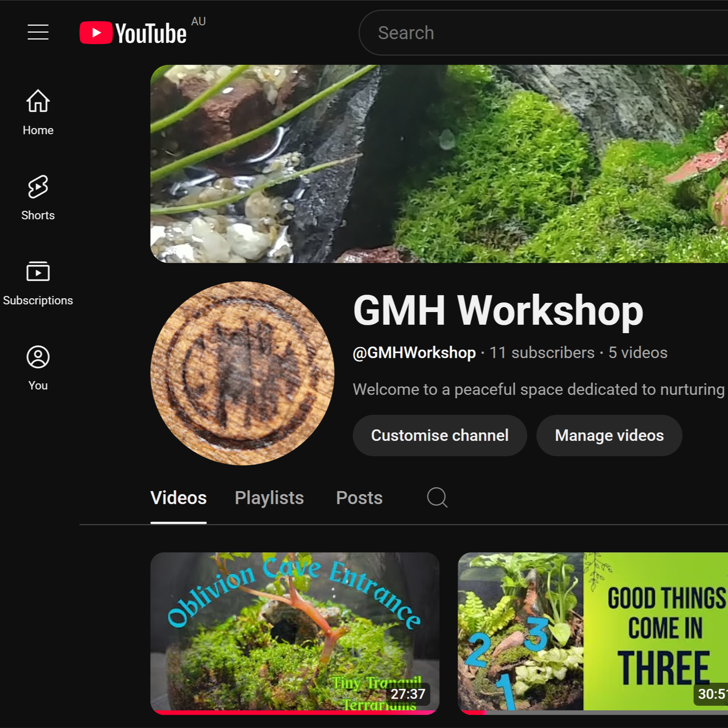728x728 pixels.
Task: Click the Manage videos button
Action: (609, 435)
